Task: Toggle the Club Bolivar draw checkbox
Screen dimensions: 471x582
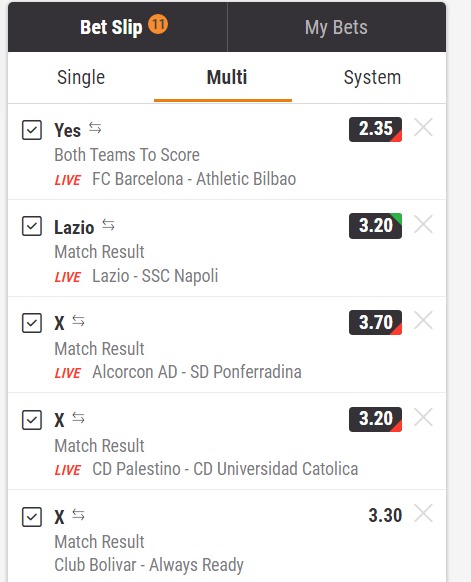Action: [x=32, y=517]
